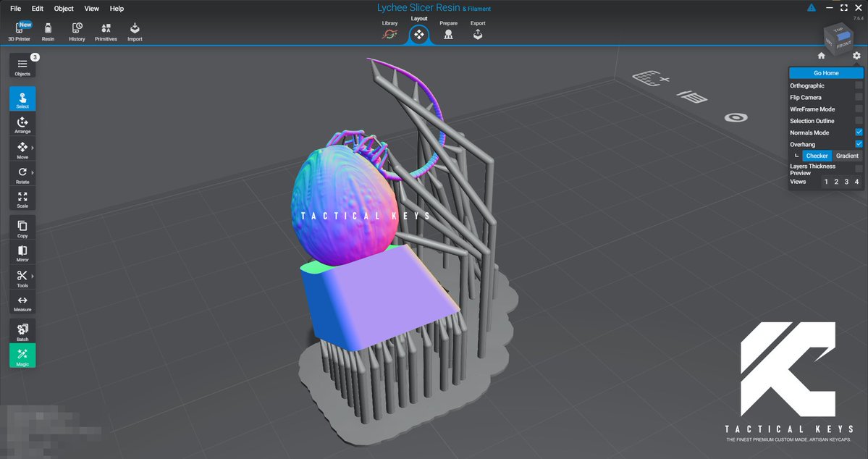Switch to saved view 3

[x=846, y=182]
